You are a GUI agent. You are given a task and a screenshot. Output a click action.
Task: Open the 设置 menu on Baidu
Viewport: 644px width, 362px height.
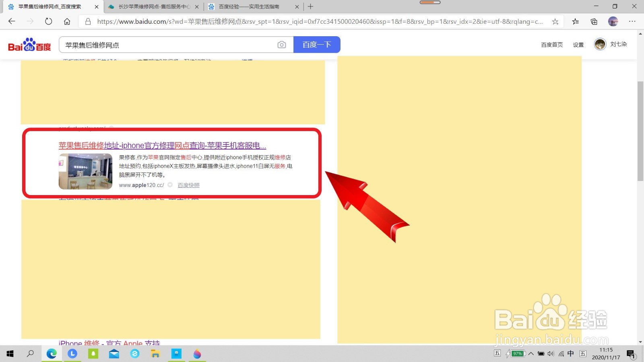(x=578, y=45)
